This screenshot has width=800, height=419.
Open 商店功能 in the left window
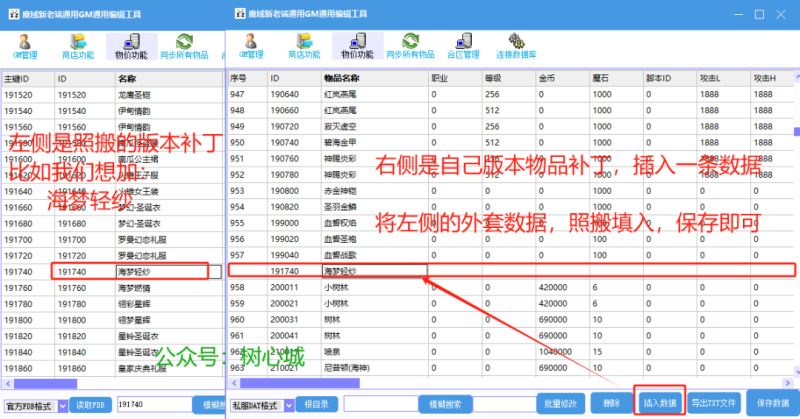(78, 46)
